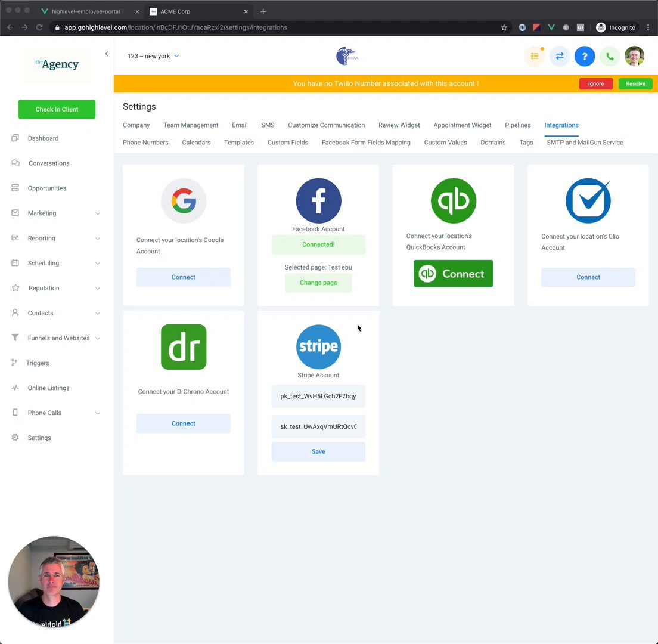Expand the Contacts submenu chevron
Image resolution: width=658 pixels, height=644 pixels.
click(x=98, y=313)
